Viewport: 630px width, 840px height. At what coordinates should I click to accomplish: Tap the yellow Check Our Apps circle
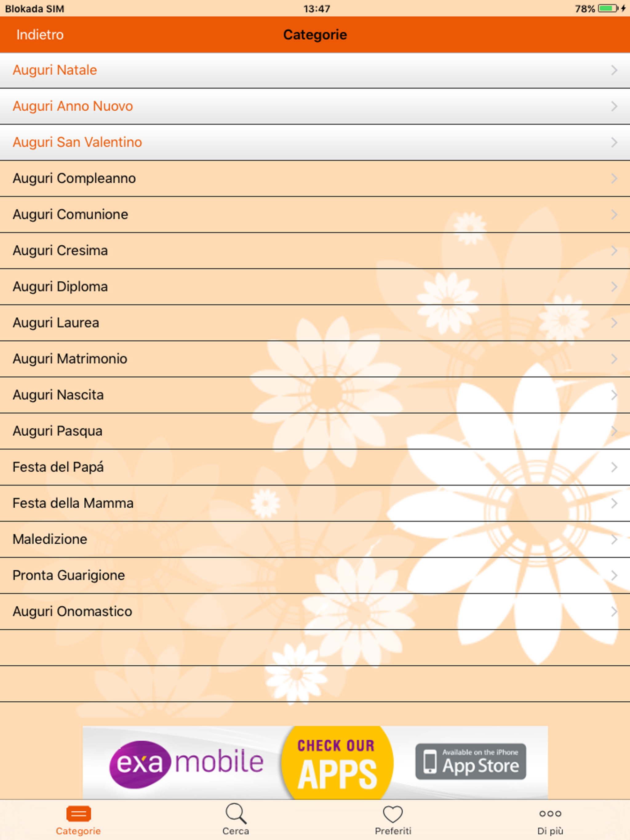click(337, 763)
